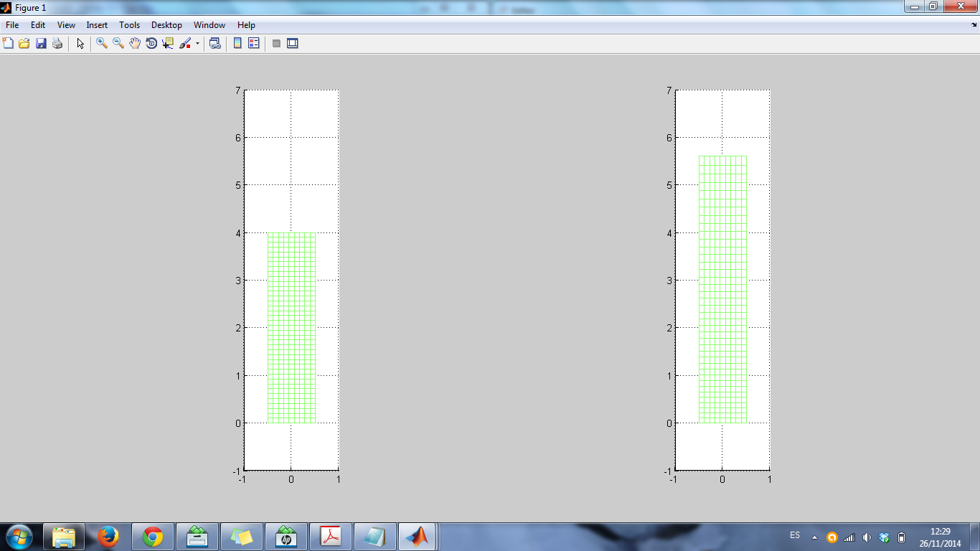Toggle the Insert Legend button
The image size is (980, 551).
[x=253, y=44]
